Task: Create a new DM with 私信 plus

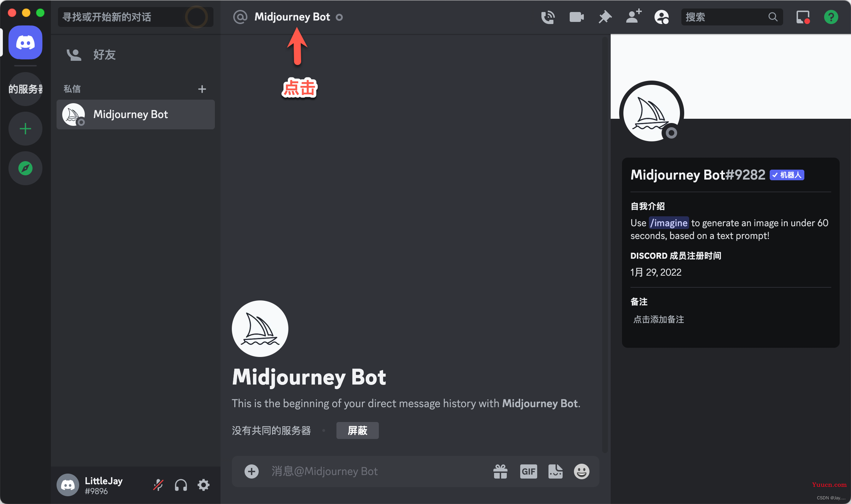Action: 202,89
